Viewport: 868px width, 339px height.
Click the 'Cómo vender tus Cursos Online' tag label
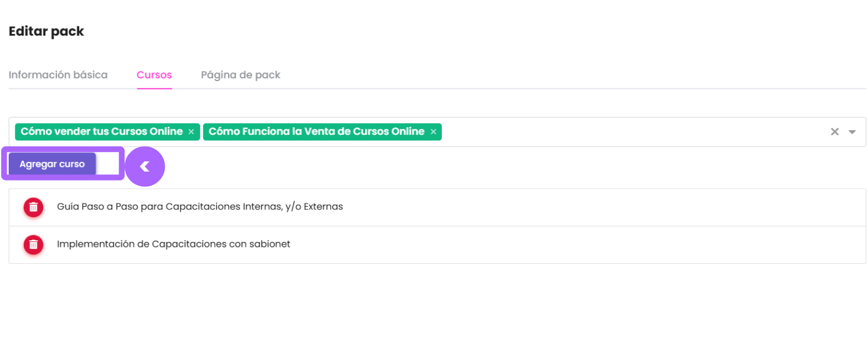tap(102, 132)
